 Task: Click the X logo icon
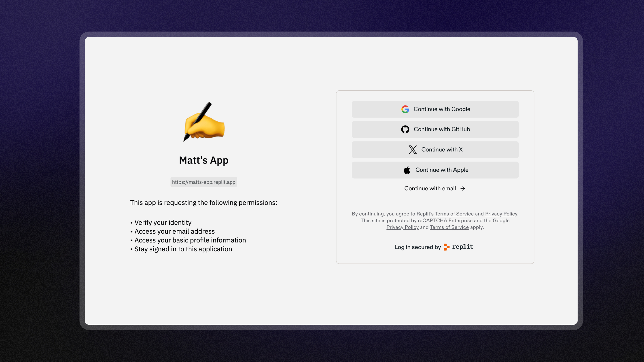tap(413, 150)
